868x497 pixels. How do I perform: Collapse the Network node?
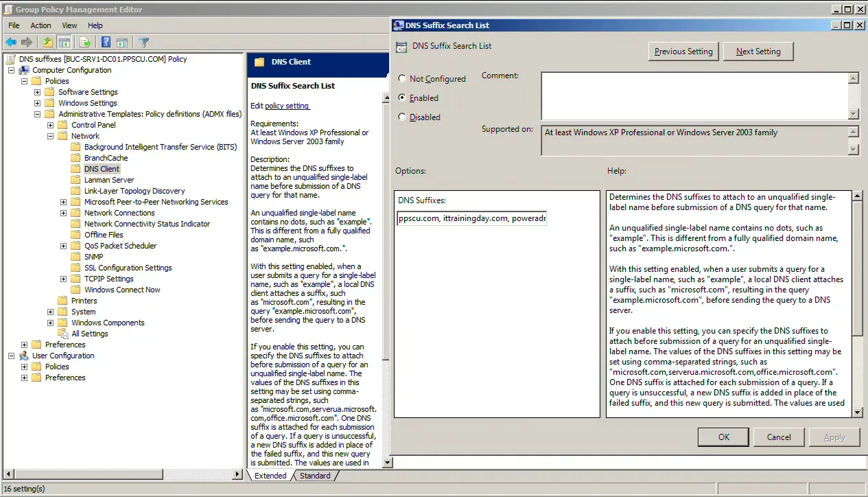pos(51,136)
